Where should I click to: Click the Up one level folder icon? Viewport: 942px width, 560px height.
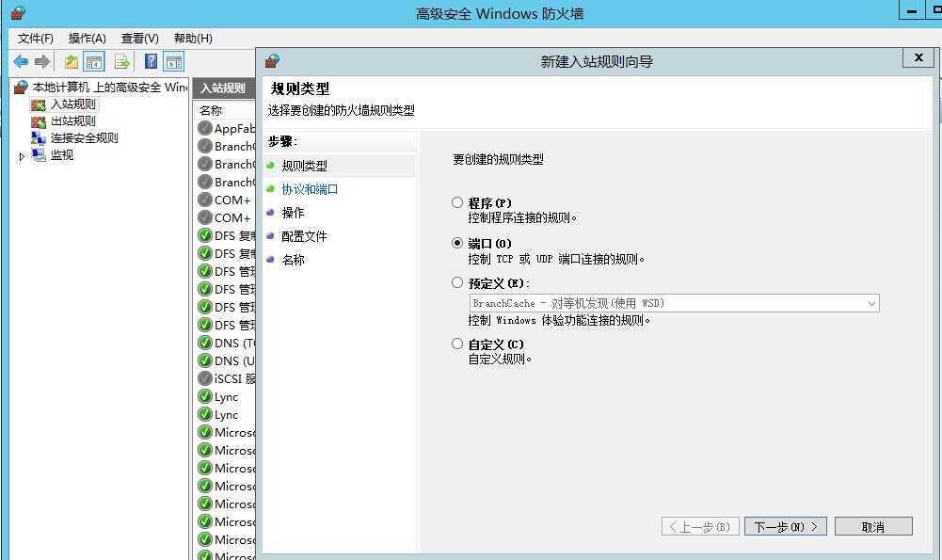point(72,61)
